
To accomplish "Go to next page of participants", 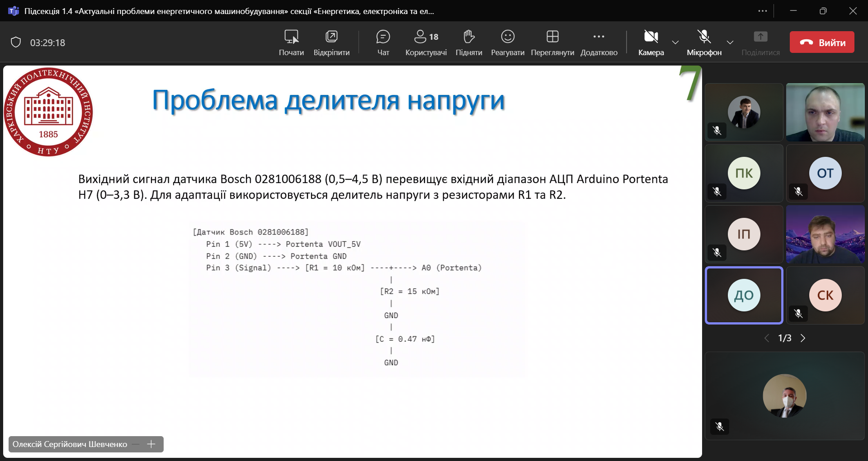I will coord(803,338).
